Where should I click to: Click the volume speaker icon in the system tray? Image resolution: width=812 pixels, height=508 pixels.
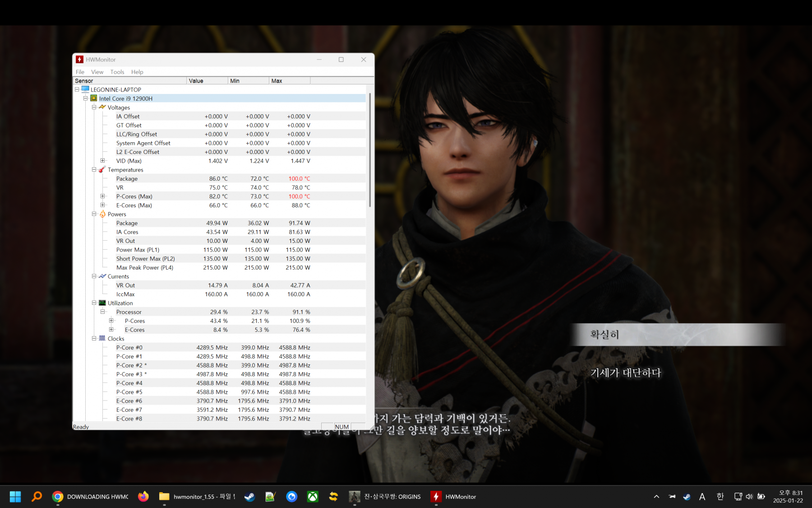(x=749, y=497)
